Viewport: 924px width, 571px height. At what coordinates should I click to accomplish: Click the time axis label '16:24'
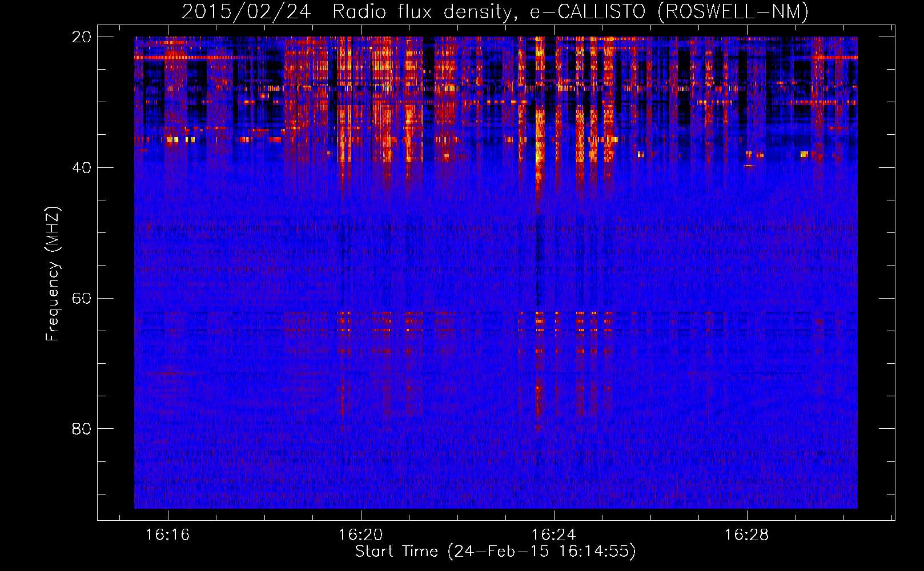point(553,534)
